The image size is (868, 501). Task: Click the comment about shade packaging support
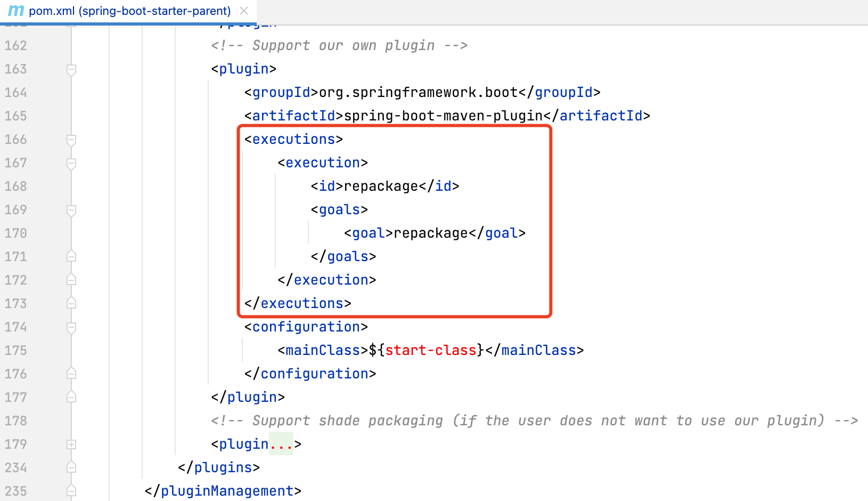[534, 421]
